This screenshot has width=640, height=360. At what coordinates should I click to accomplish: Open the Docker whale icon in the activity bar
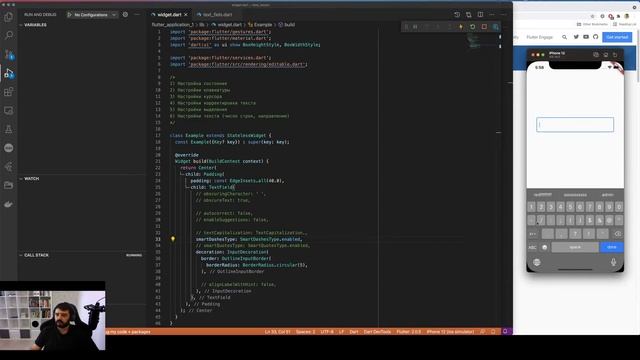pyautogui.click(x=9, y=204)
